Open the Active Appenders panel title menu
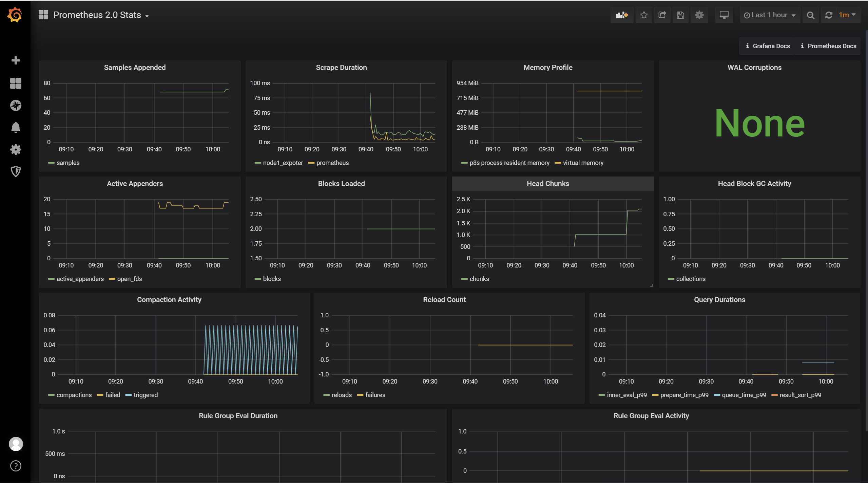This screenshot has height=483, width=868. pyautogui.click(x=135, y=184)
